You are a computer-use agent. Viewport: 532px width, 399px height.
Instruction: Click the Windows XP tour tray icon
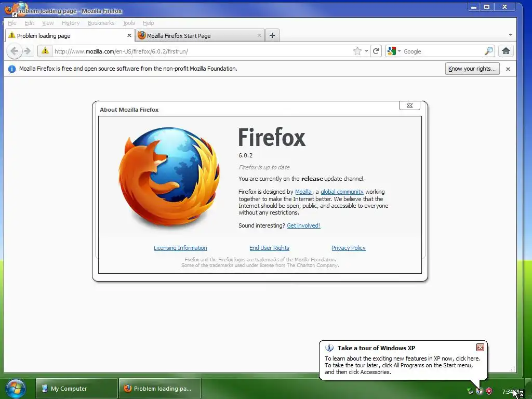click(480, 391)
